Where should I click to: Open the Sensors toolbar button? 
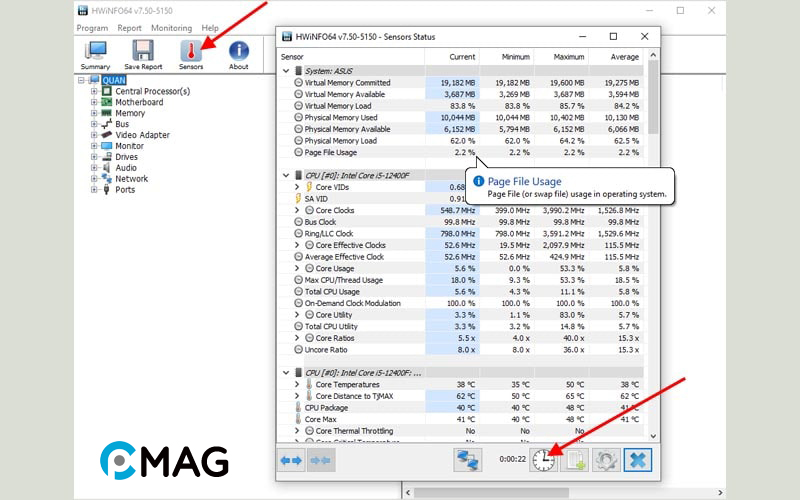pos(191,54)
